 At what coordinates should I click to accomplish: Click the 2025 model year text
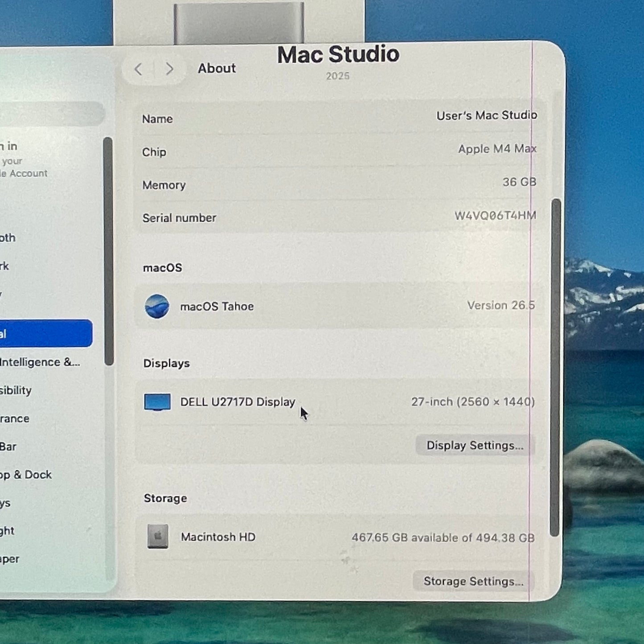(338, 76)
